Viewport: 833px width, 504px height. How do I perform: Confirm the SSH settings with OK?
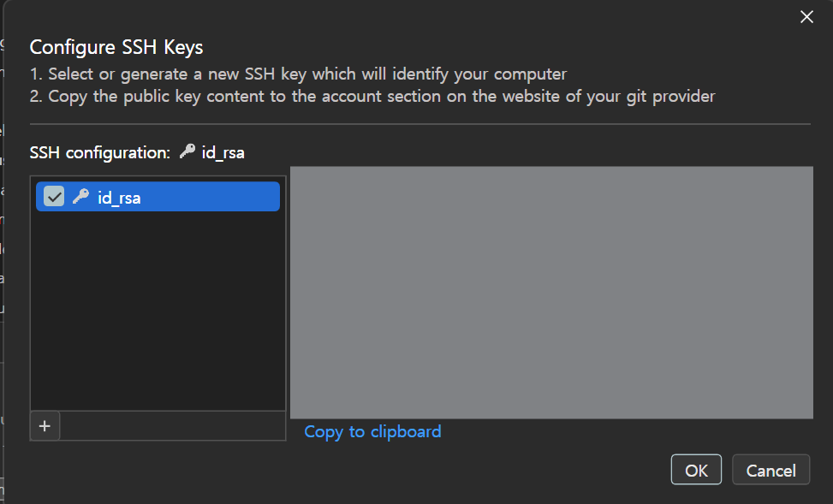tap(696, 470)
